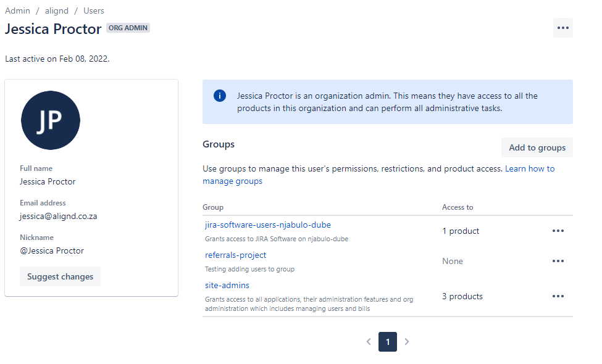The height and width of the screenshot is (364, 602).
Task: Navigate to Users breadcrumb
Action: click(x=94, y=10)
